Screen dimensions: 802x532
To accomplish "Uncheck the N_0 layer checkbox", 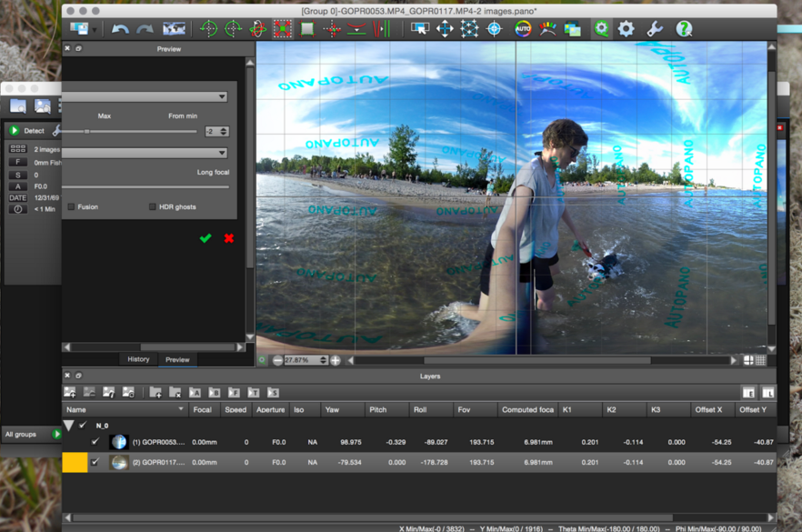I will [83, 425].
